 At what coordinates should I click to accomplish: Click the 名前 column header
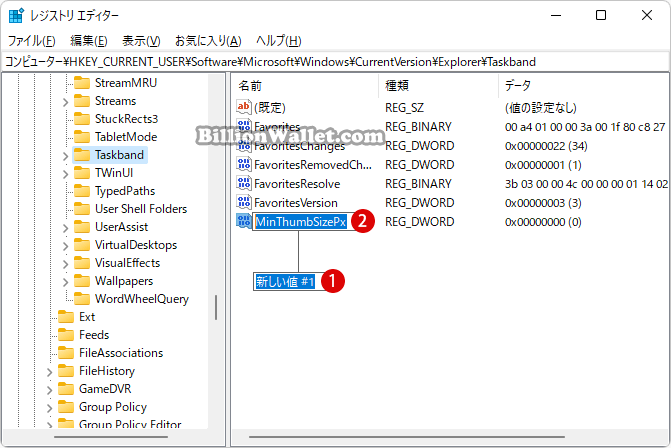305,86
